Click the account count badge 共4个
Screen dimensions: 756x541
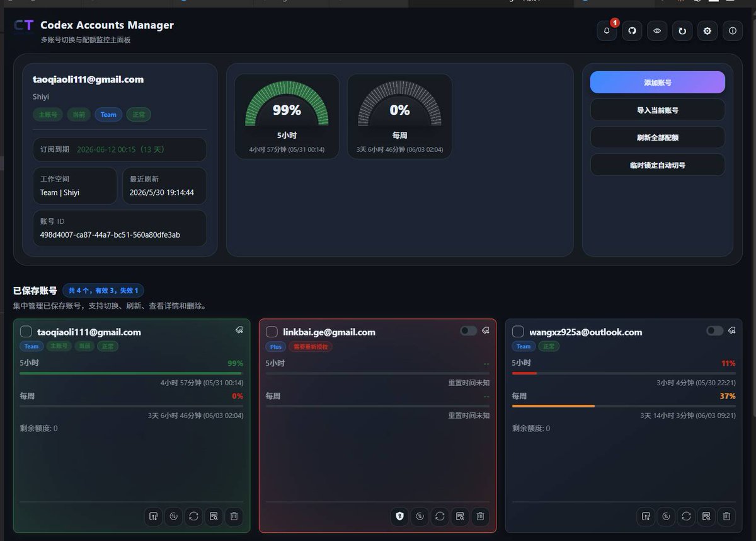tap(103, 291)
